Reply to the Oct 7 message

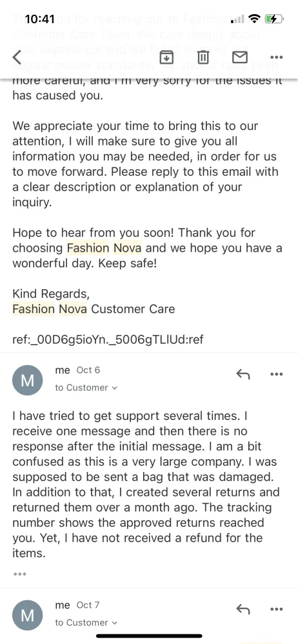coord(243,609)
